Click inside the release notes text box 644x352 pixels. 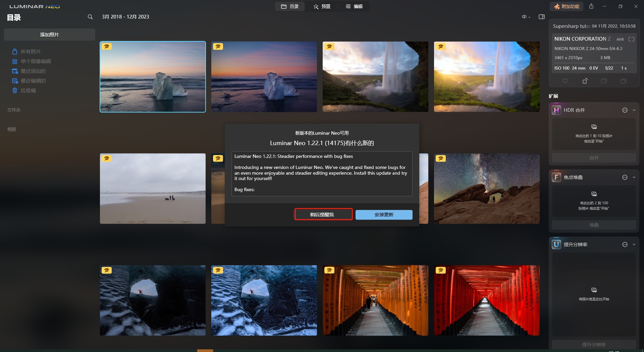[x=322, y=174]
